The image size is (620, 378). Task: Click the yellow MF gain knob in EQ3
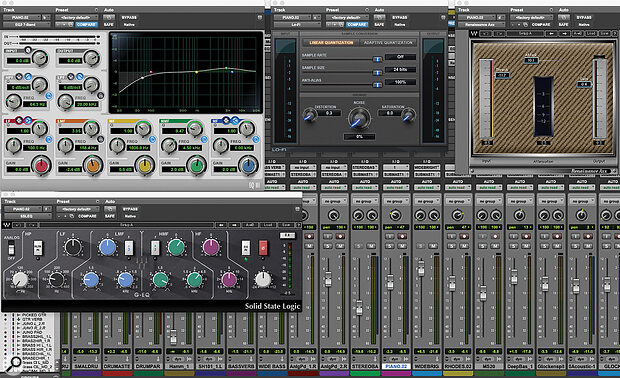coord(145,165)
